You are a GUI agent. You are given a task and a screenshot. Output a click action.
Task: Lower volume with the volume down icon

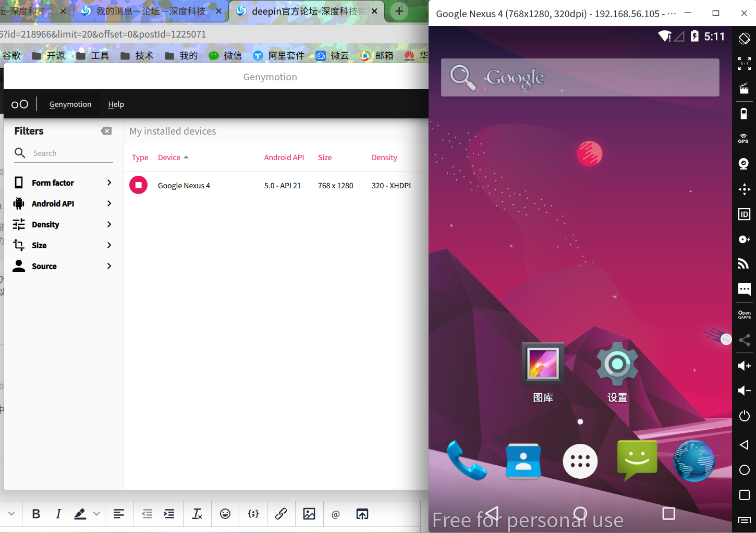(744, 391)
